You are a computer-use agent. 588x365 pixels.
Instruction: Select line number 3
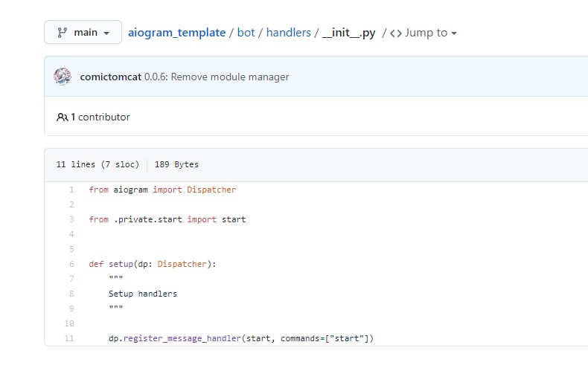point(71,219)
